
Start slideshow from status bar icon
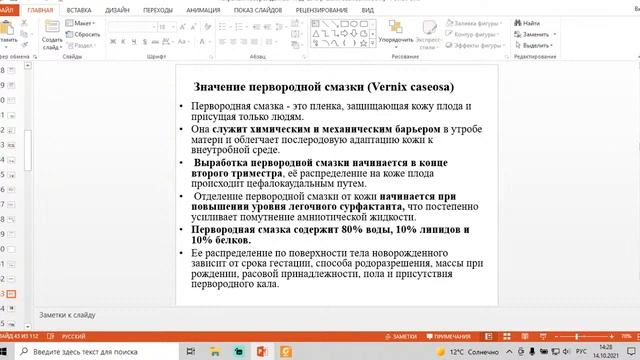click(543, 336)
